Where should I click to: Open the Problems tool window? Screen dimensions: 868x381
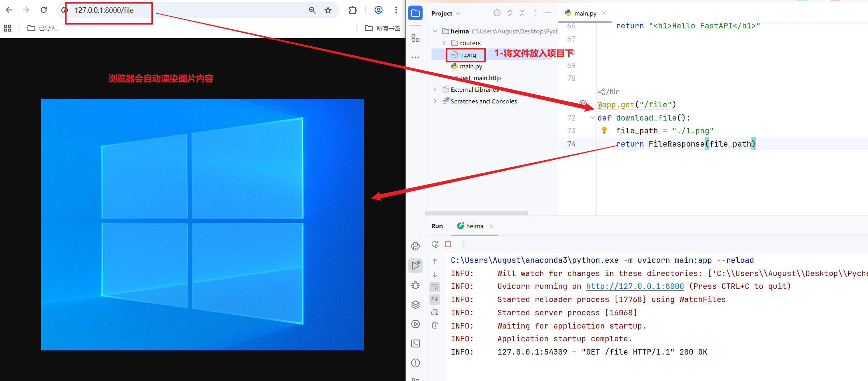(415, 363)
